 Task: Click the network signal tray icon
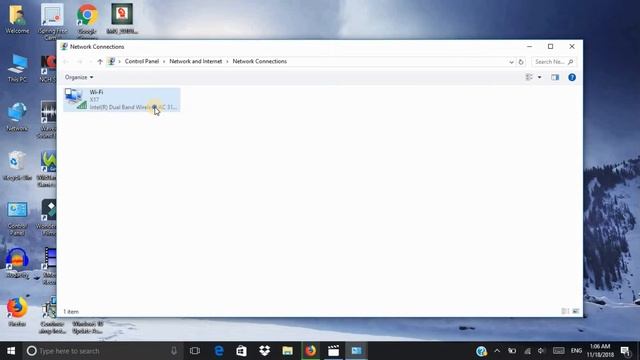(x=527, y=351)
